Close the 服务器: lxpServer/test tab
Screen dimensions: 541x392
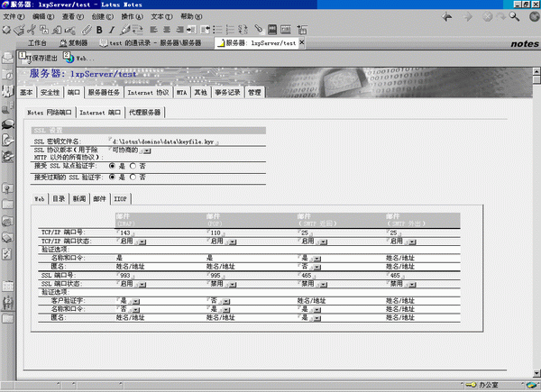click(301, 42)
